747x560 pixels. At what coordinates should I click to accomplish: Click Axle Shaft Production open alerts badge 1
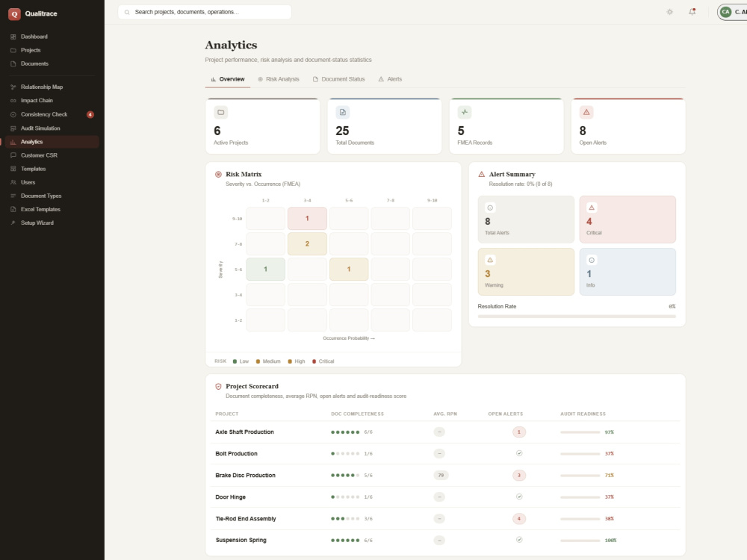pyautogui.click(x=519, y=432)
